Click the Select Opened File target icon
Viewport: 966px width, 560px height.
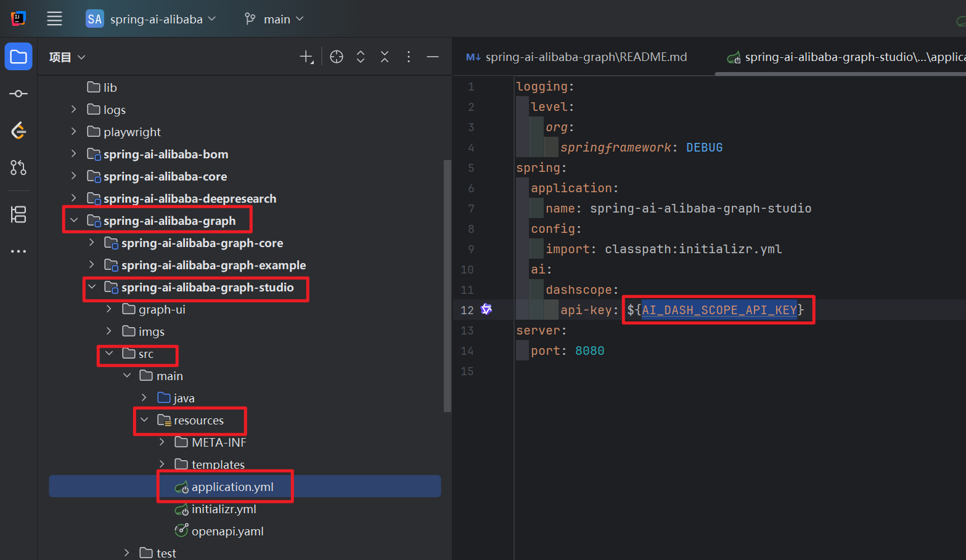click(x=336, y=56)
